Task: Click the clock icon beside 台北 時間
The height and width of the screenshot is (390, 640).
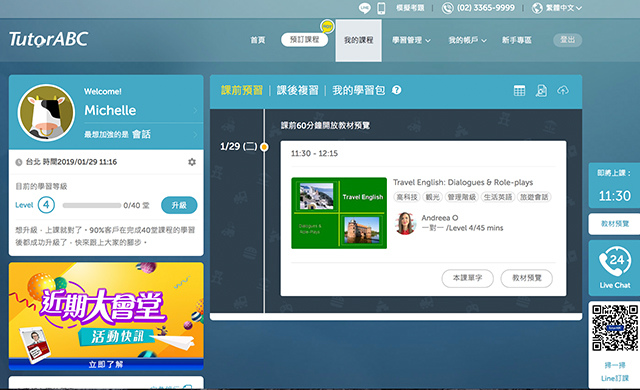Action: [x=19, y=162]
